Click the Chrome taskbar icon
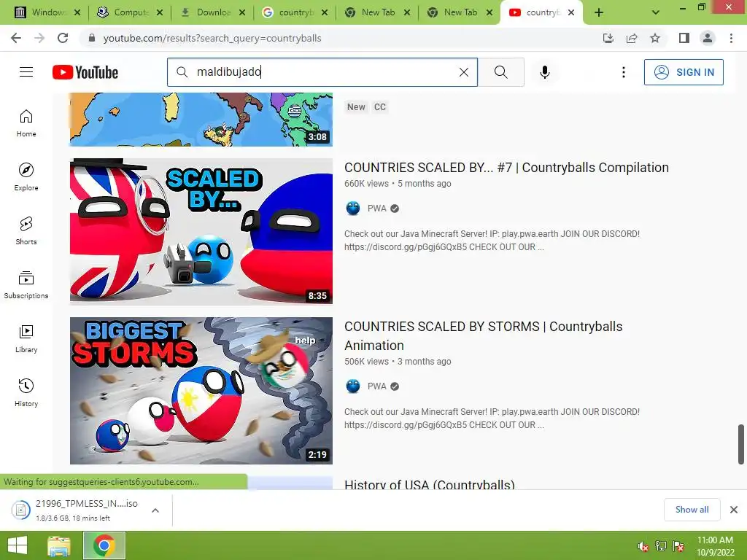This screenshot has height=560, width=747. pyautogui.click(x=104, y=545)
